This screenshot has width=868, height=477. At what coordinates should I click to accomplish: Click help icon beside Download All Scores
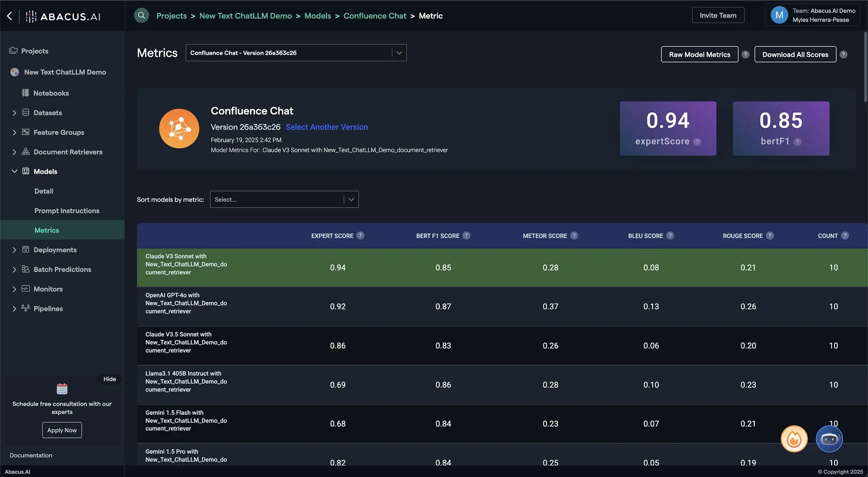pyautogui.click(x=843, y=55)
